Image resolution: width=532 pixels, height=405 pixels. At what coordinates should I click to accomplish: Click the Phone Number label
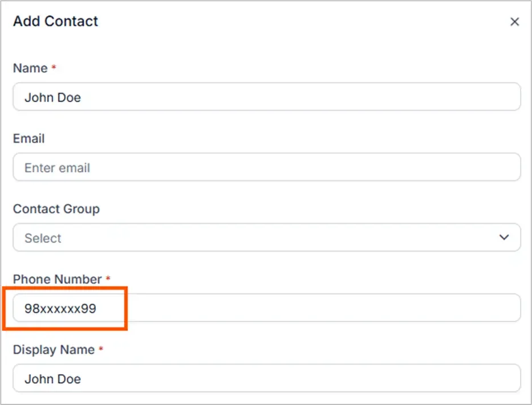click(x=59, y=279)
